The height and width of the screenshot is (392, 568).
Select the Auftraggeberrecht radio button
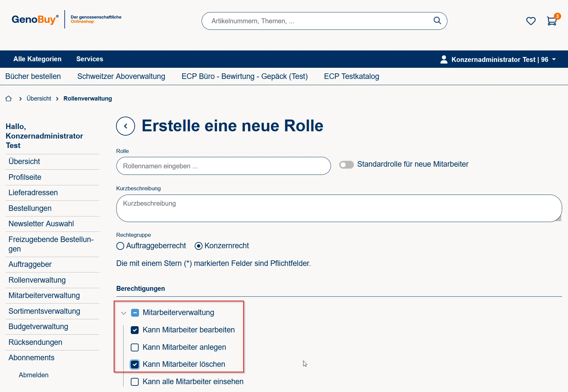coord(120,246)
